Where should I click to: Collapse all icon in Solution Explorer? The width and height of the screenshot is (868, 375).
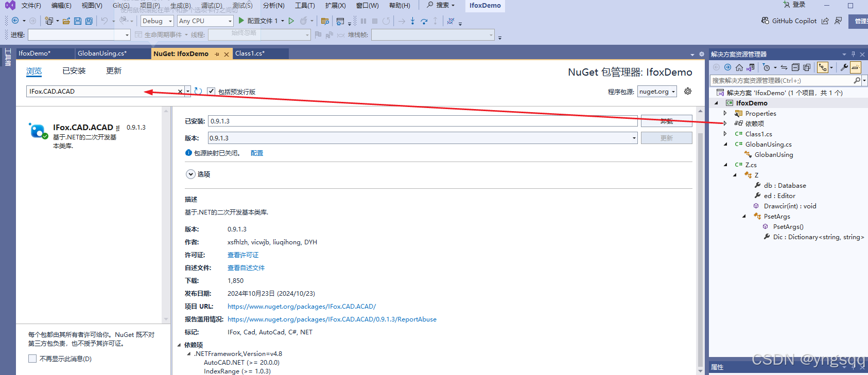click(795, 67)
